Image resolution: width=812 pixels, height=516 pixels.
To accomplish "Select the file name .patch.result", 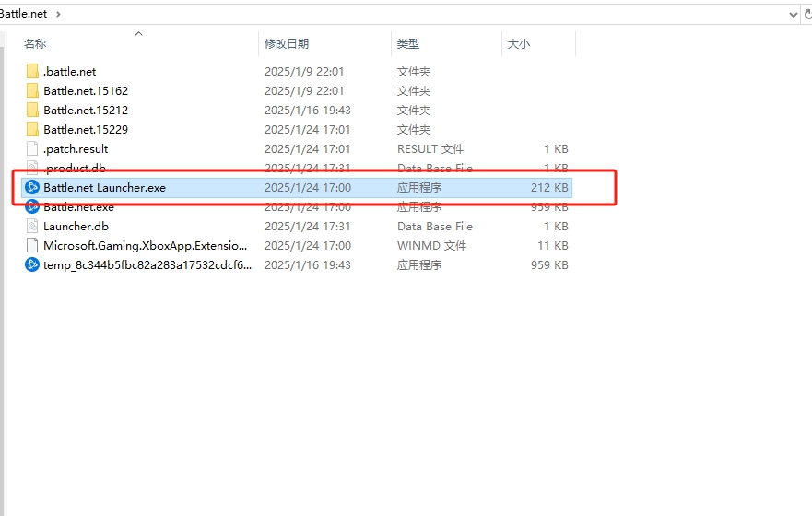I will tap(76, 149).
